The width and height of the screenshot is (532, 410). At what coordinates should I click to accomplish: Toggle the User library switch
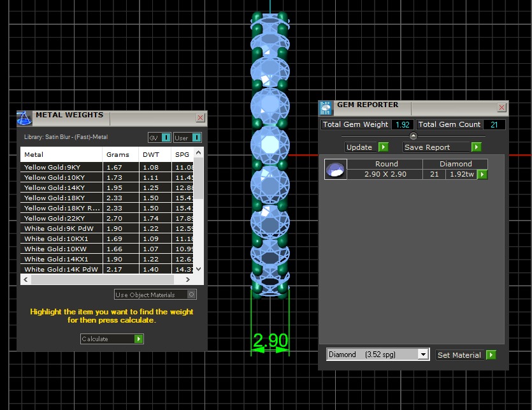click(197, 138)
